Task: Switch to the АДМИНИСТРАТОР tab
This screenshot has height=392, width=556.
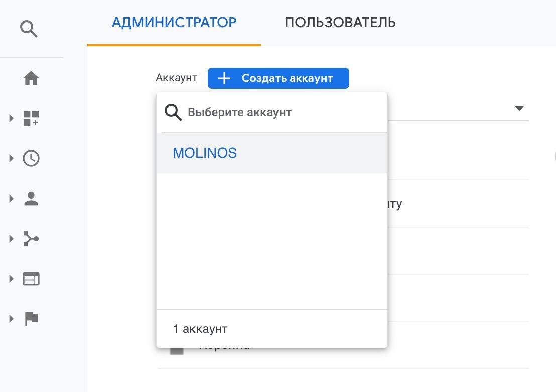Action: [174, 22]
